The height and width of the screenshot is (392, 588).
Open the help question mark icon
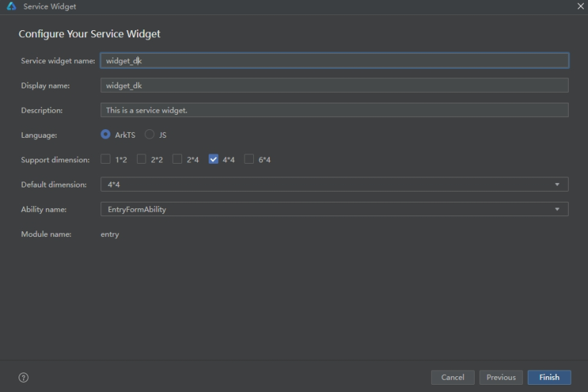point(23,378)
